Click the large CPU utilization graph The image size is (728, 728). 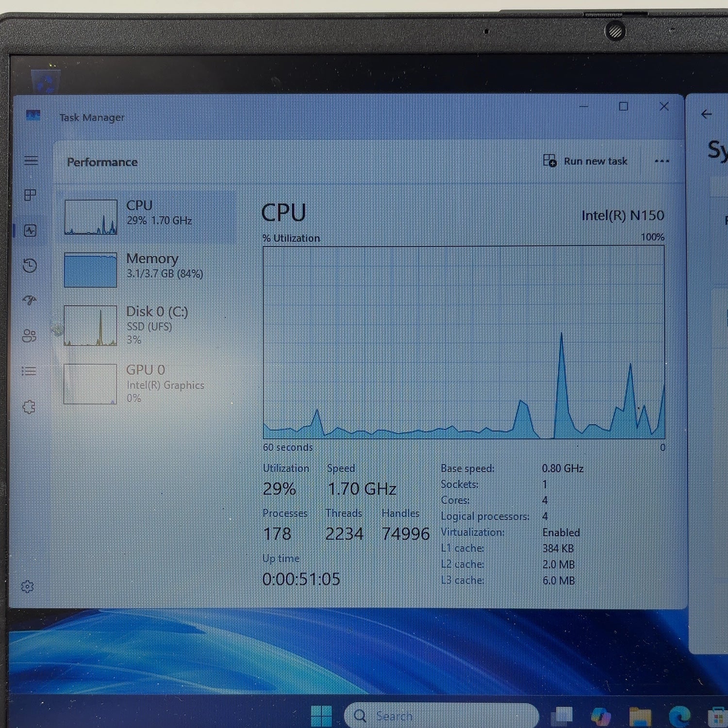pos(463,342)
